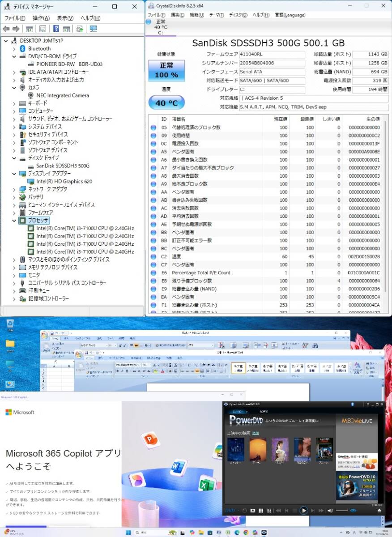Click the serial number 20054B804006 field

point(272,63)
